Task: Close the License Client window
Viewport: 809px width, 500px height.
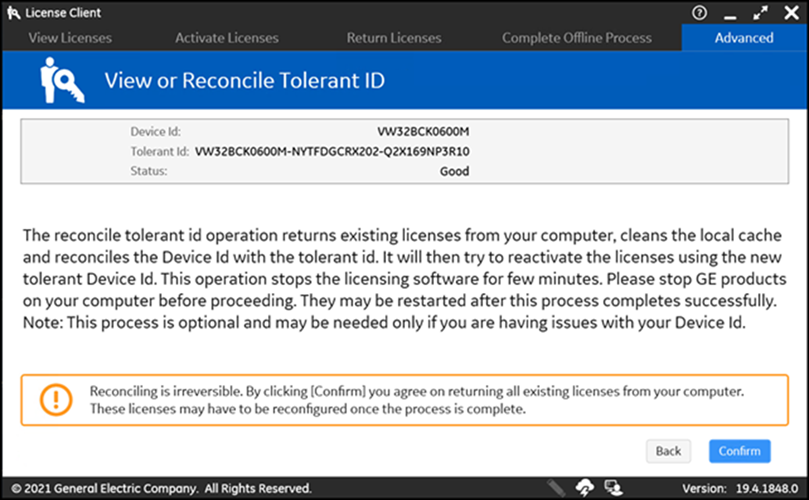Action: click(791, 13)
